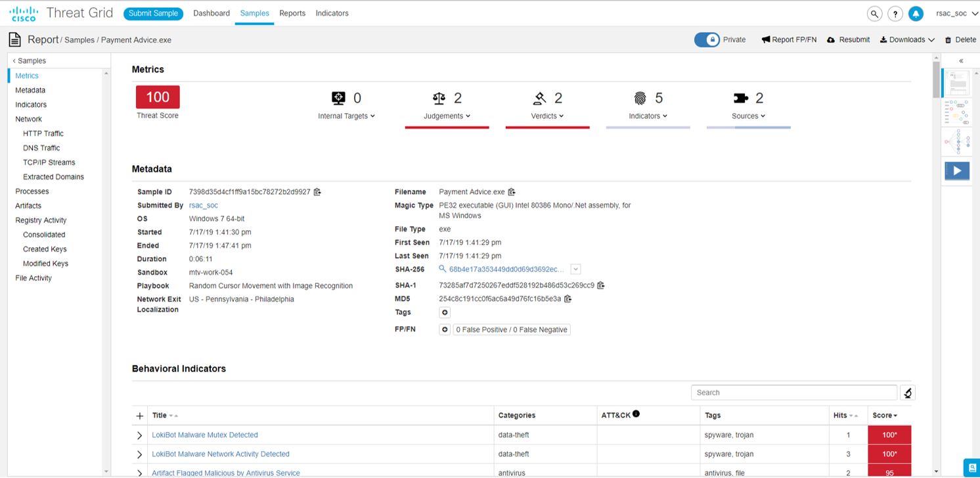The image size is (980, 478).
Task: Switch to the Dashboard tab
Action: coord(212,13)
